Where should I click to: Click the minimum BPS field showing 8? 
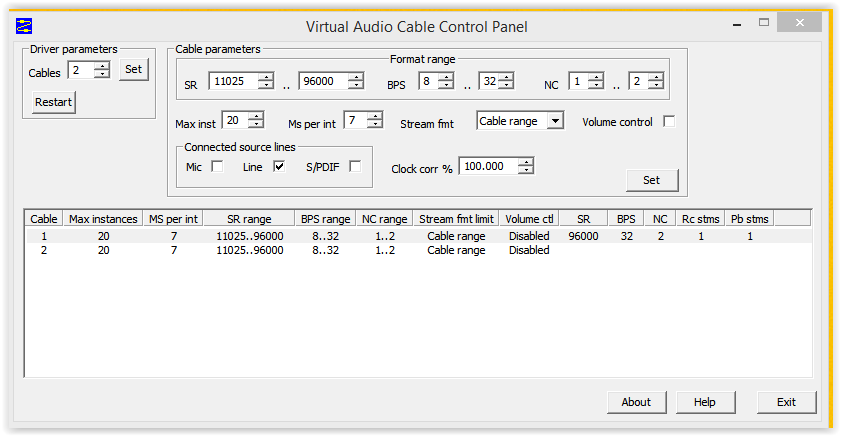429,82
